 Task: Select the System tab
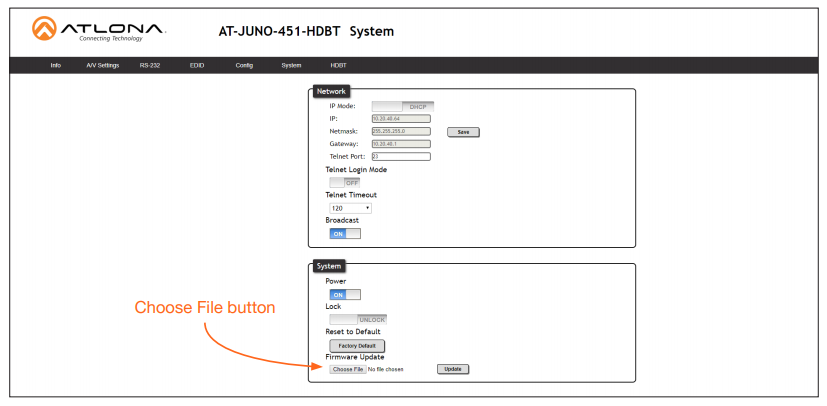[x=291, y=65]
